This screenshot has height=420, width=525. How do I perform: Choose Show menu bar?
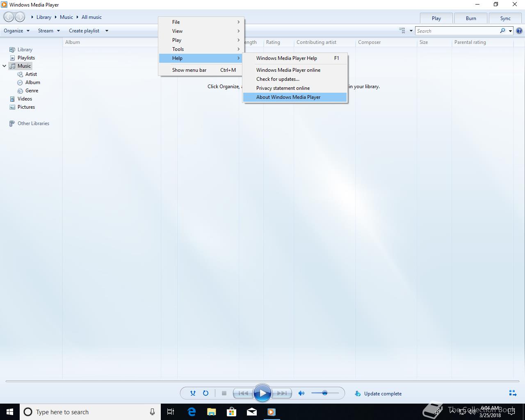[201, 70]
